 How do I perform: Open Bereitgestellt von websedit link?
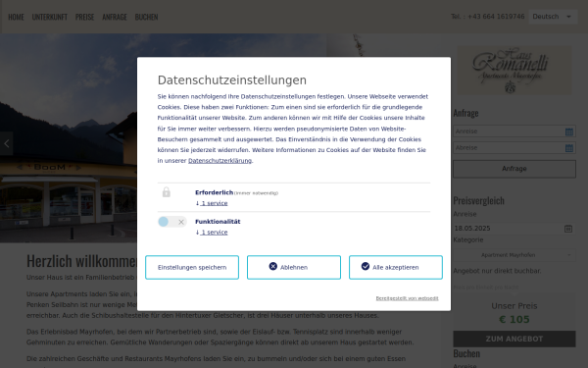(x=407, y=298)
